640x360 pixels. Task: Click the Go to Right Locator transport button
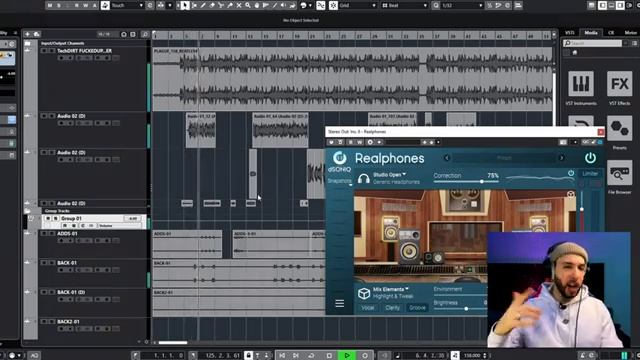click(296, 356)
